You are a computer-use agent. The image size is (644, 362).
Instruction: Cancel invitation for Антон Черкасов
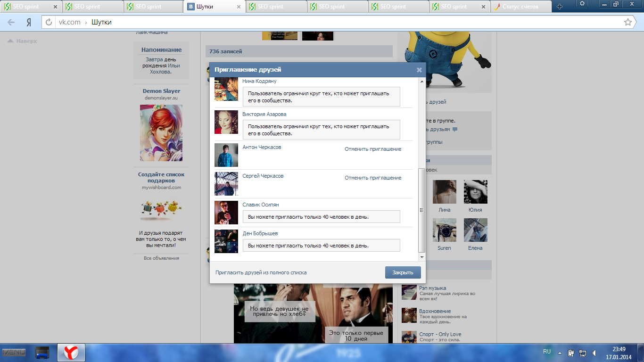point(373,149)
